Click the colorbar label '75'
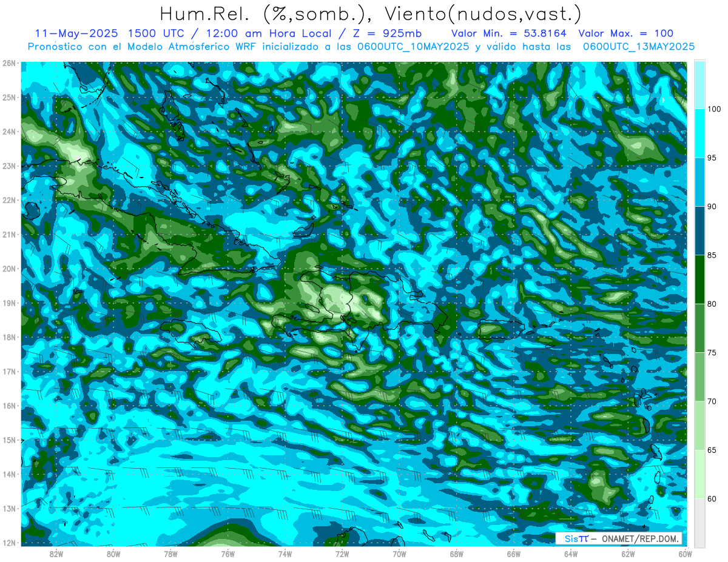 [x=712, y=352]
